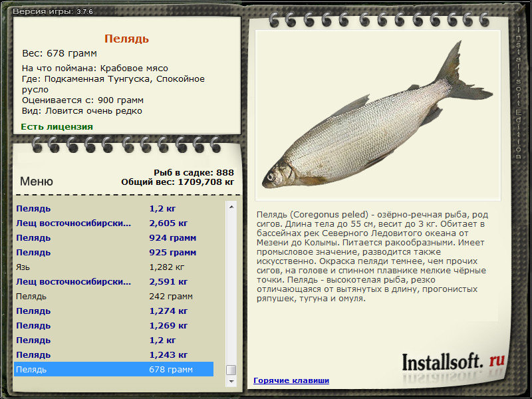Click the Версия игры: 3.7.6 label
The height and width of the screenshot is (399, 532).
tap(53, 11)
